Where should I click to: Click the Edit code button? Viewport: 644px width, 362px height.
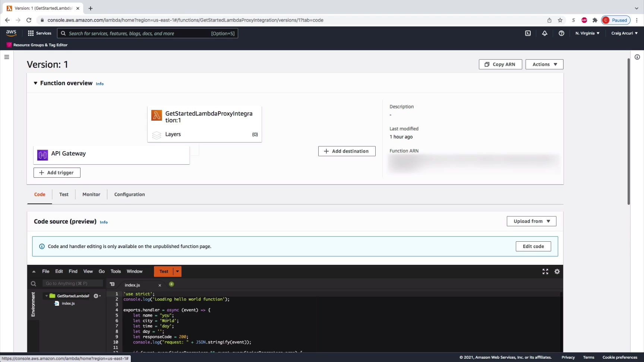(533, 247)
